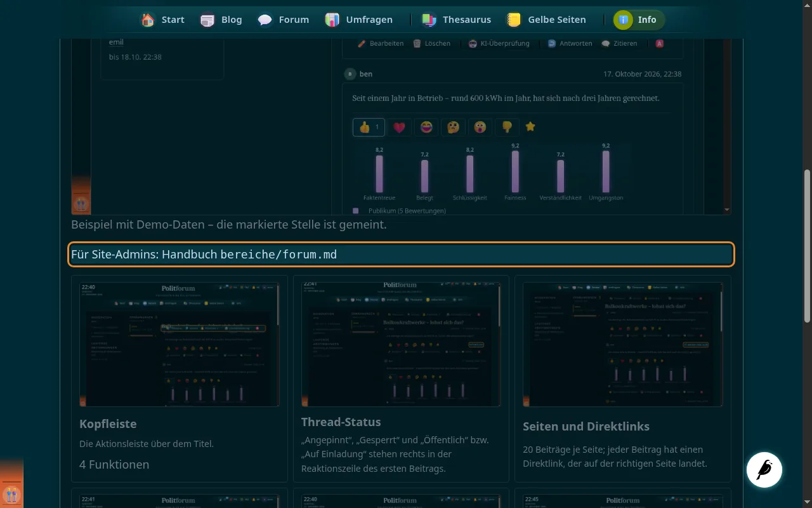Click the thinking emoji reaction
The width and height of the screenshot is (812, 508).
click(453, 127)
